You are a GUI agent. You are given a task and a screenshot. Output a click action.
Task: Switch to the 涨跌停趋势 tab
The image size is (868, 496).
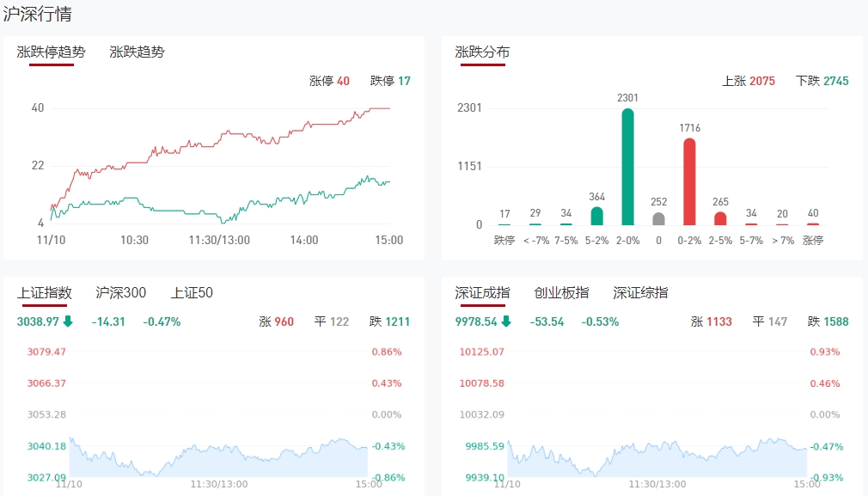click(52, 52)
